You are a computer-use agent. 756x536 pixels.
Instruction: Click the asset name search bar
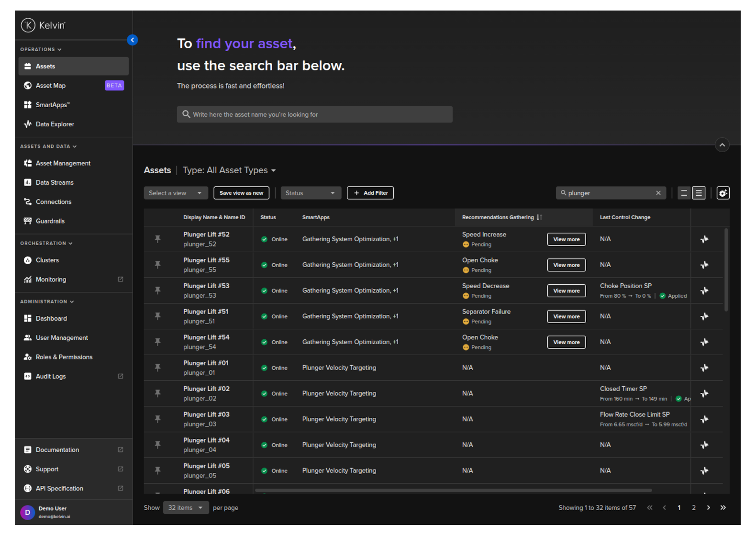pos(314,114)
